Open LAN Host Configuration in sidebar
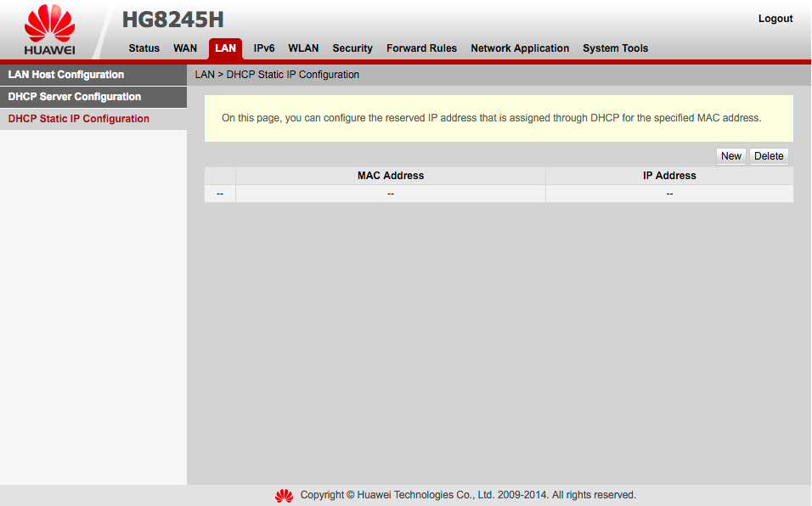Screen dimensions: 812x506 (93, 75)
